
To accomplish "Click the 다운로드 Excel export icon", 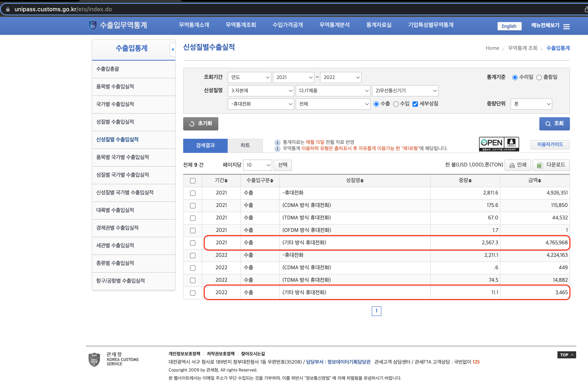I will (x=540, y=165).
